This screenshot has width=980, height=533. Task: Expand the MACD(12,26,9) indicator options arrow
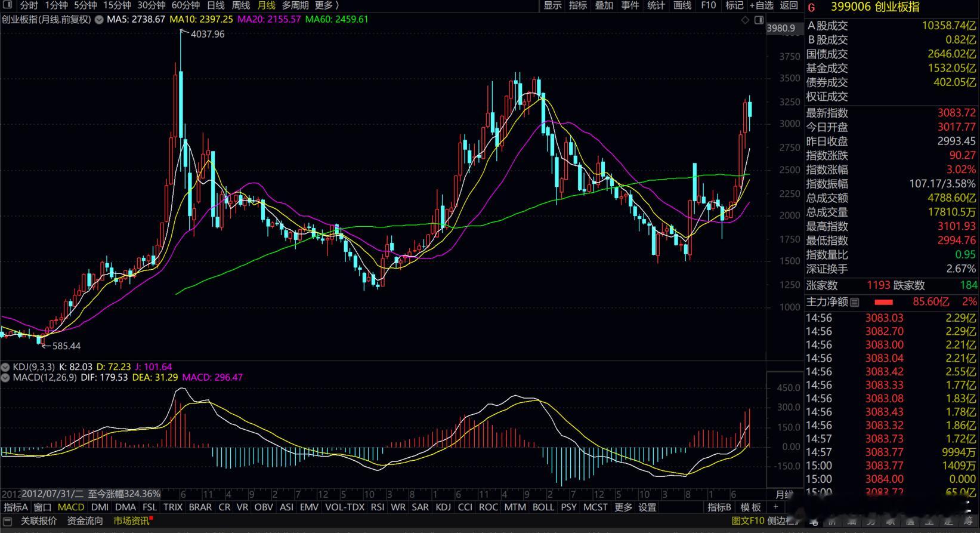(x=6, y=377)
